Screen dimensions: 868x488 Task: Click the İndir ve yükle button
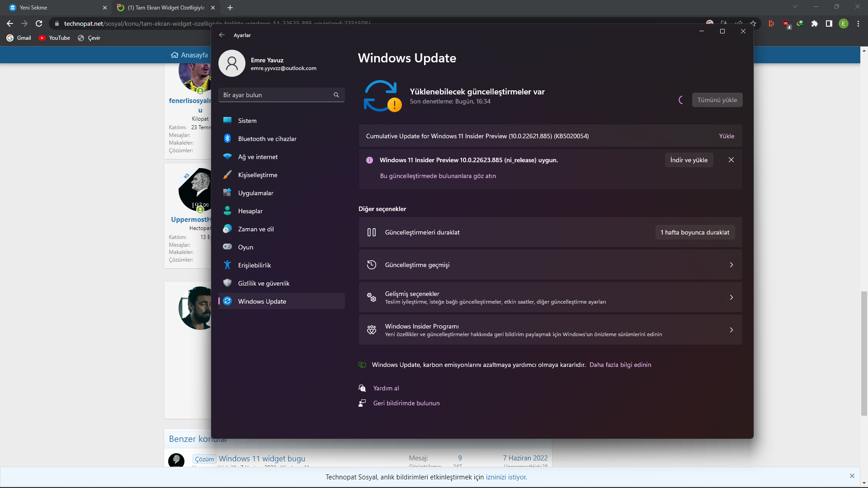click(689, 160)
